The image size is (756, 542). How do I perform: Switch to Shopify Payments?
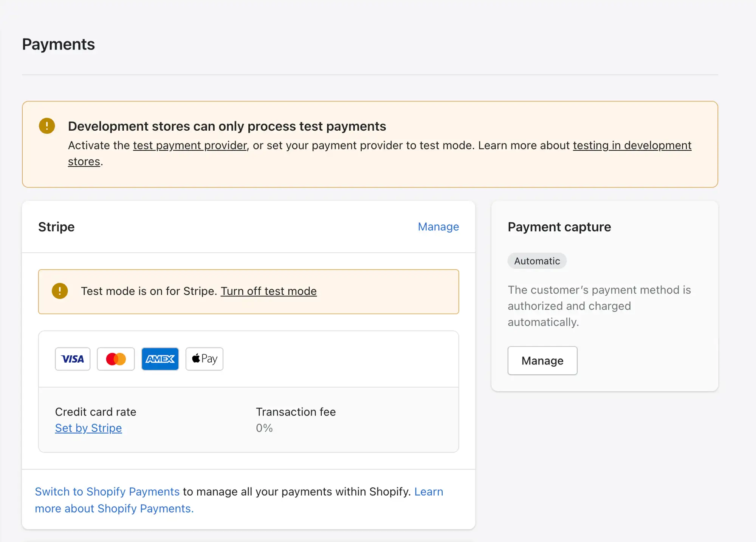[x=107, y=491]
